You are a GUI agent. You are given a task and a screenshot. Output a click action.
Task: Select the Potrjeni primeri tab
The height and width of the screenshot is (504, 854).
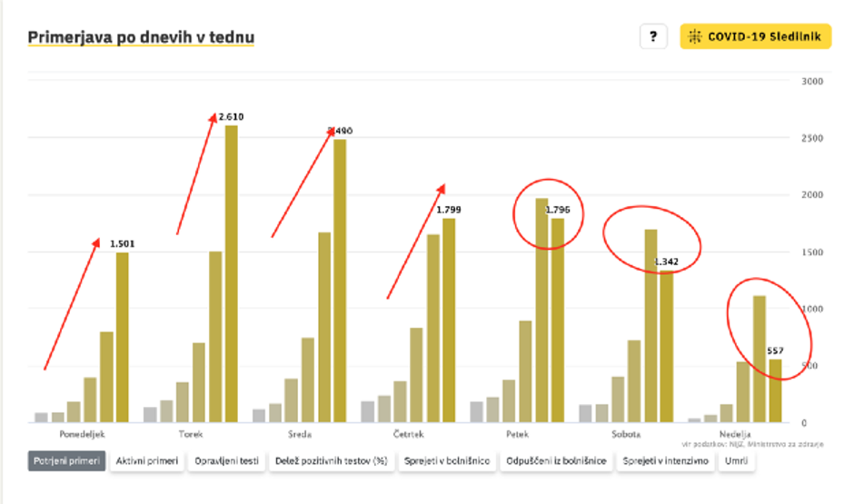(66, 461)
